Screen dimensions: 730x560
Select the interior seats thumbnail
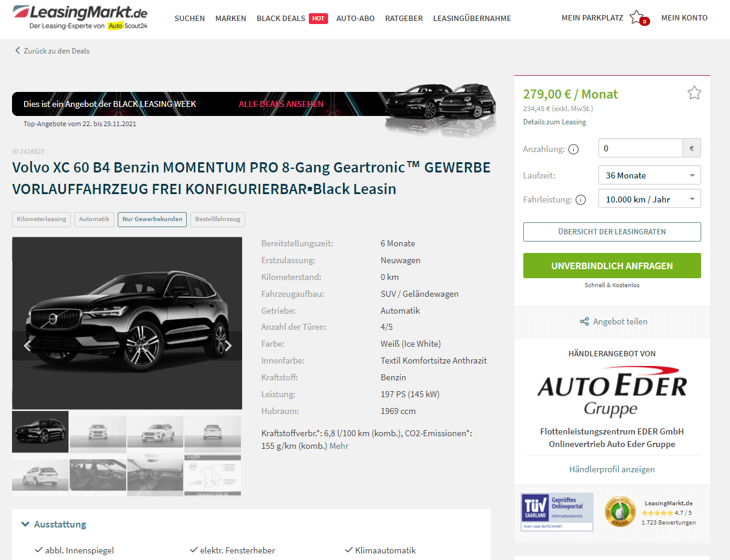98,475
